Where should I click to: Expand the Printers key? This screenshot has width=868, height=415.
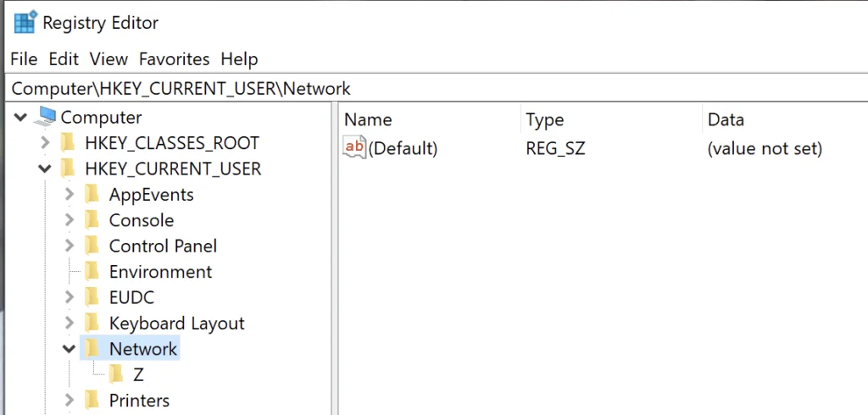click(x=70, y=400)
